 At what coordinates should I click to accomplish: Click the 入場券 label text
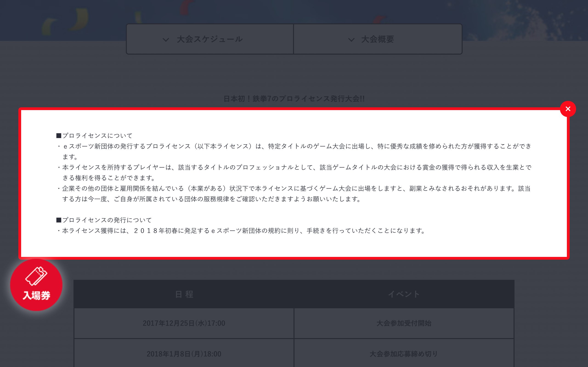click(x=37, y=296)
